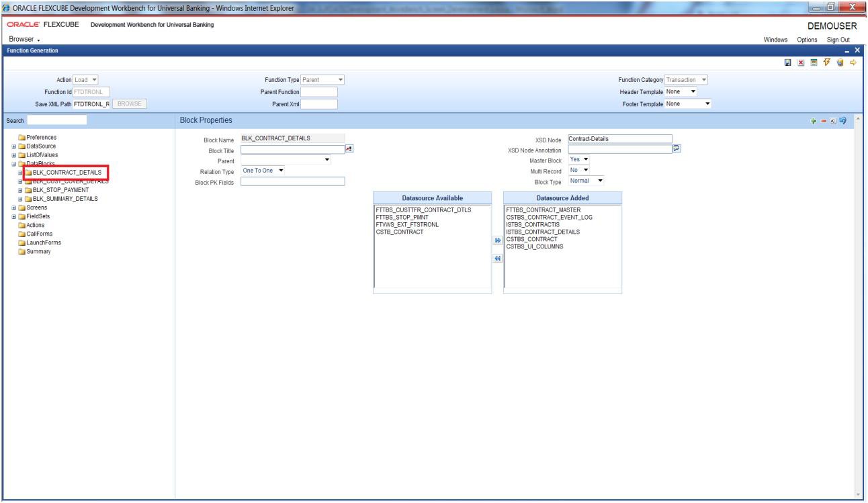Click the Sign Out link
868x503 pixels.
840,39
